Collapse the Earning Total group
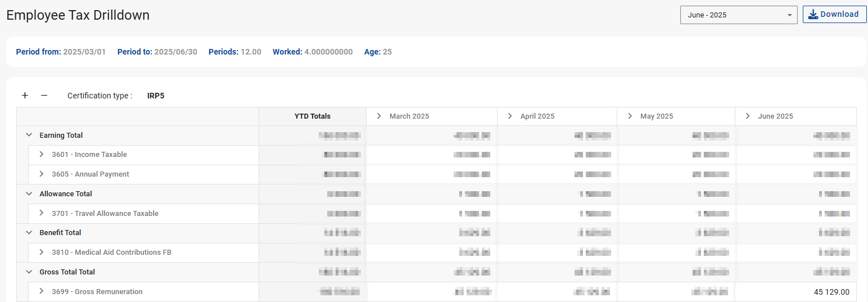868x302 pixels. [x=29, y=136]
